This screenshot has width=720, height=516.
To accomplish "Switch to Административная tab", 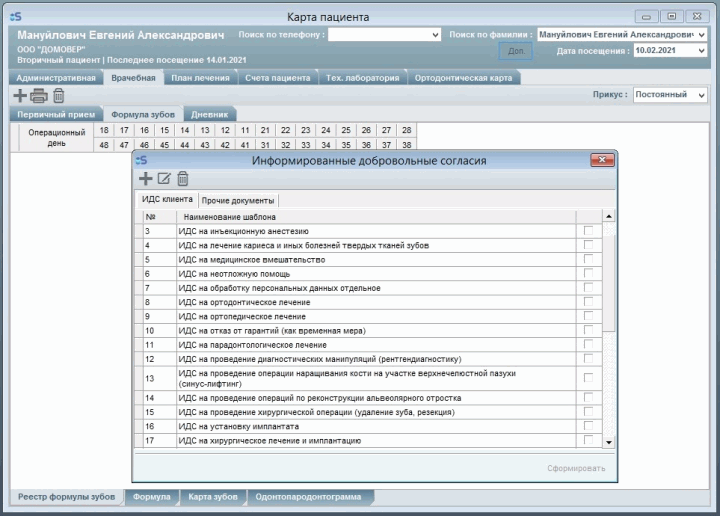I will [56, 78].
